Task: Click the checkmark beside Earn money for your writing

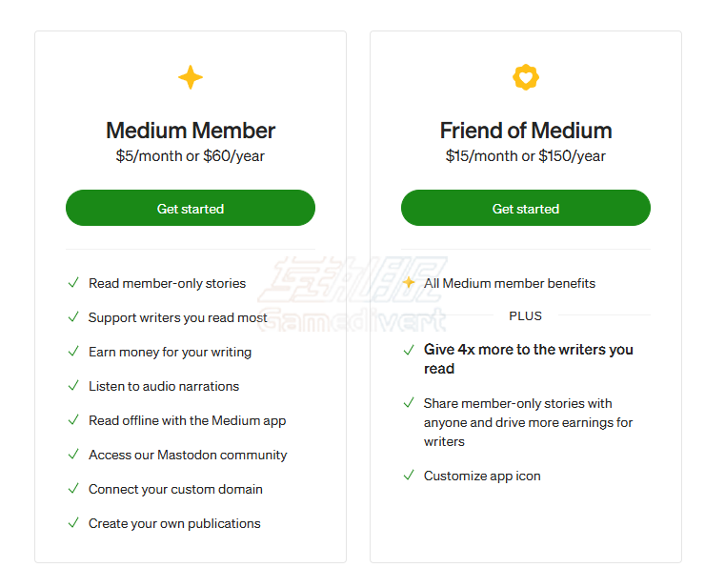Action: point(73,352)
